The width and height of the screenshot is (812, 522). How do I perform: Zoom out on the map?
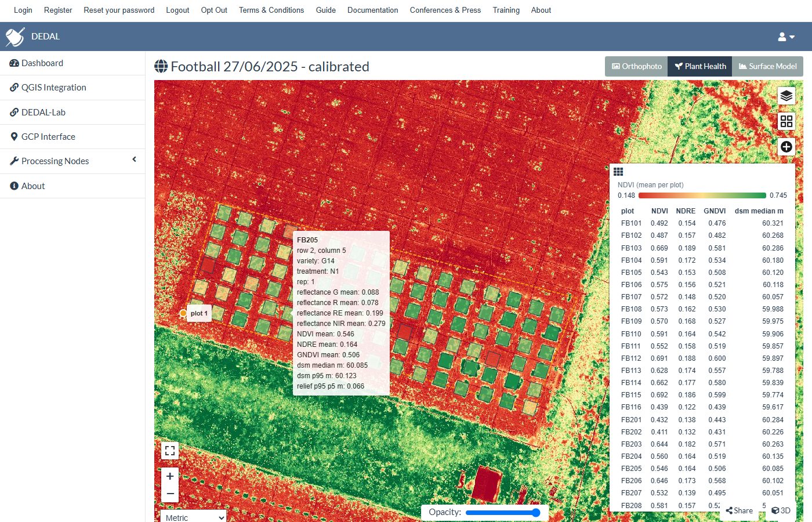click(170, 494)
